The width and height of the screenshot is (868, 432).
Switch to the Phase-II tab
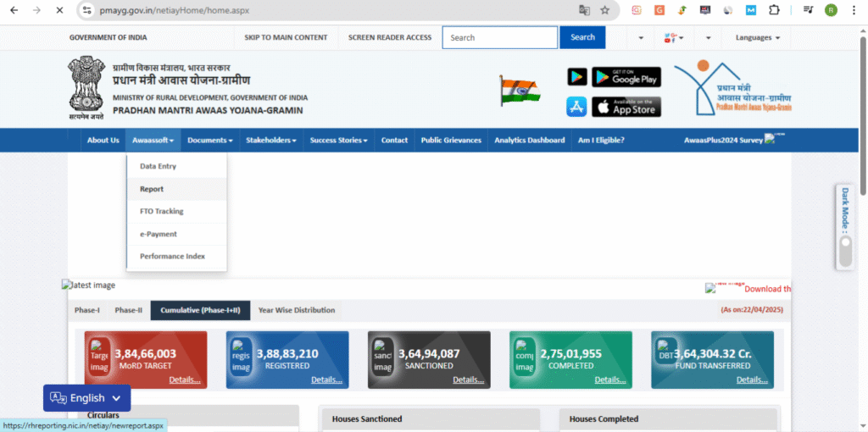(x=129, y=310)
